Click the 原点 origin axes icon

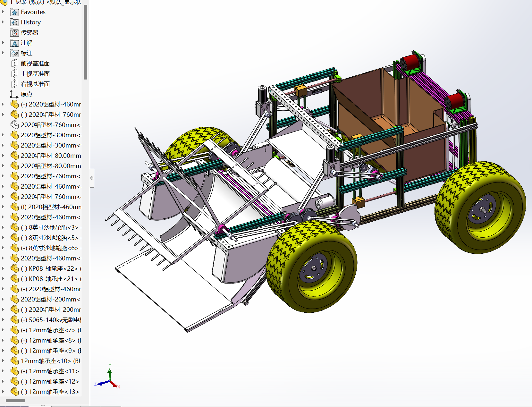(14, 94)
